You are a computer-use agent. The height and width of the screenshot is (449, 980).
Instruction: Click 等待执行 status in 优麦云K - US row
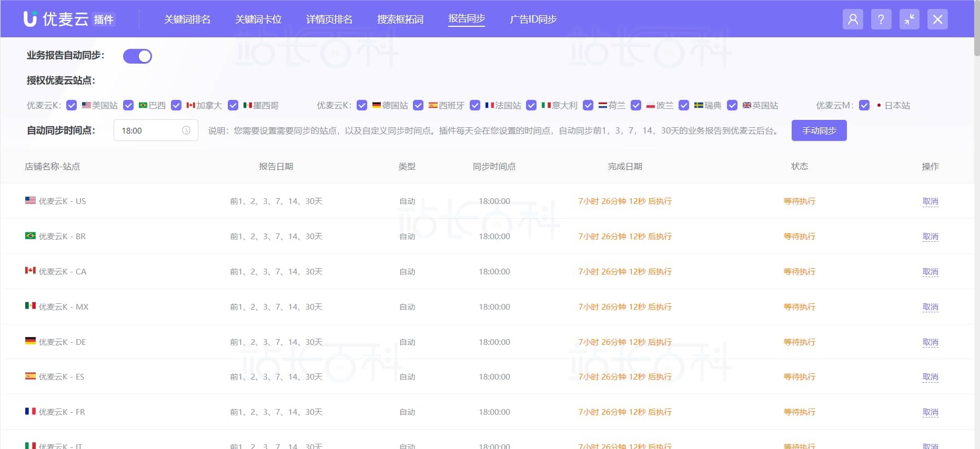click(800, 201)
